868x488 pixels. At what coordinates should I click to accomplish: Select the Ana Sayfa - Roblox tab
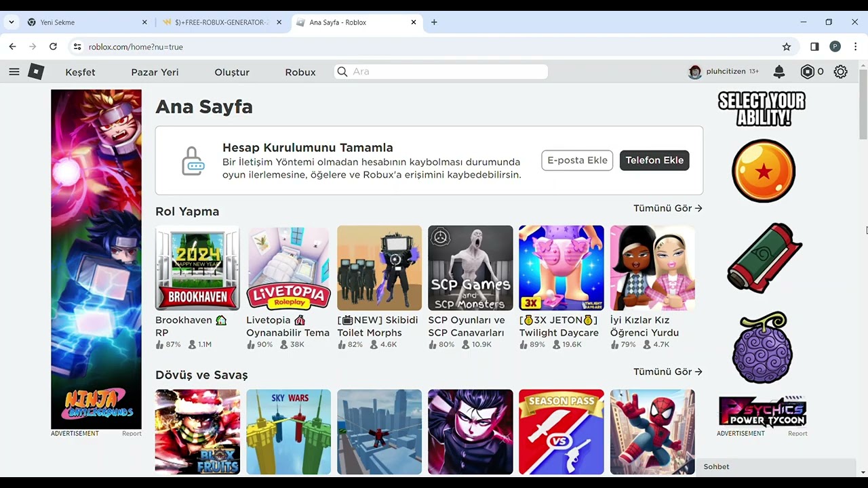pos(356,22)
